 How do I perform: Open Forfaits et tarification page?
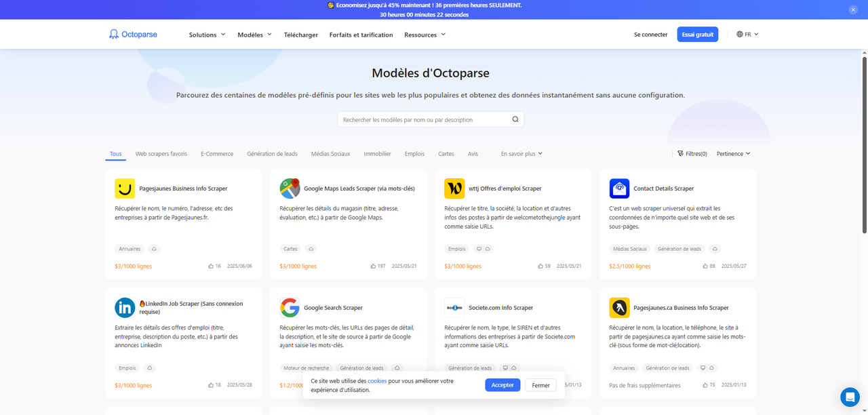click(x=361, y=35)
